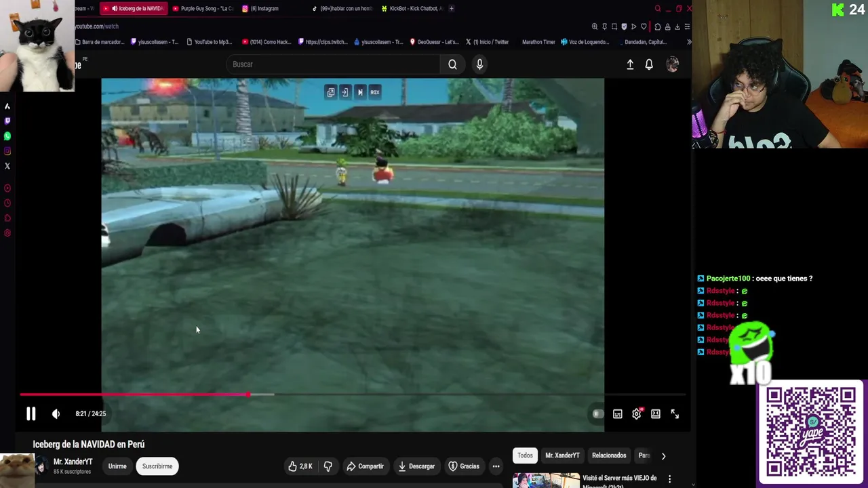
Task: Open the YouTube account avatar menu
Action: [x=672, y=64]
